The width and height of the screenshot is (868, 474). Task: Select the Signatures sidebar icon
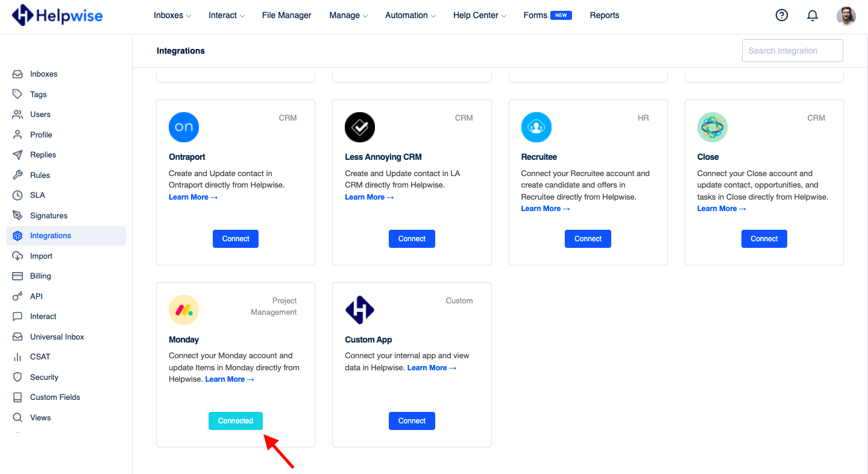click(x=19, y=215)
